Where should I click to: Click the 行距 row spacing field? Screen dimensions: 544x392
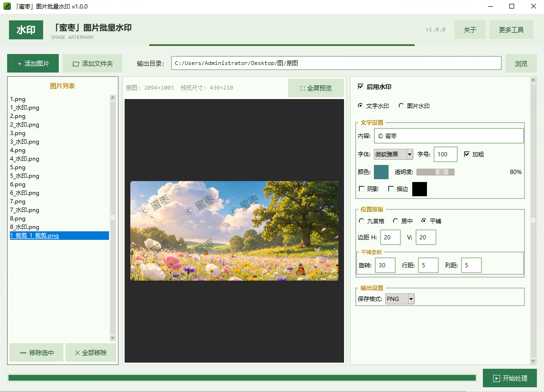(428, 265)
